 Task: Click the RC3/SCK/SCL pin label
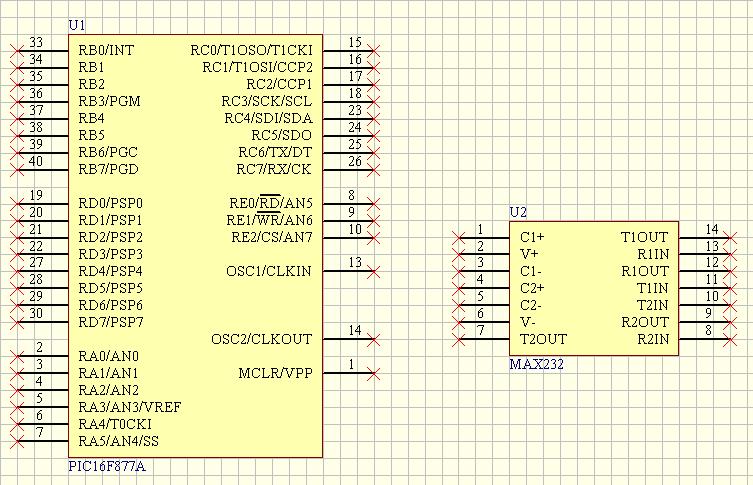pyautogui.click(x=266, y=101)
